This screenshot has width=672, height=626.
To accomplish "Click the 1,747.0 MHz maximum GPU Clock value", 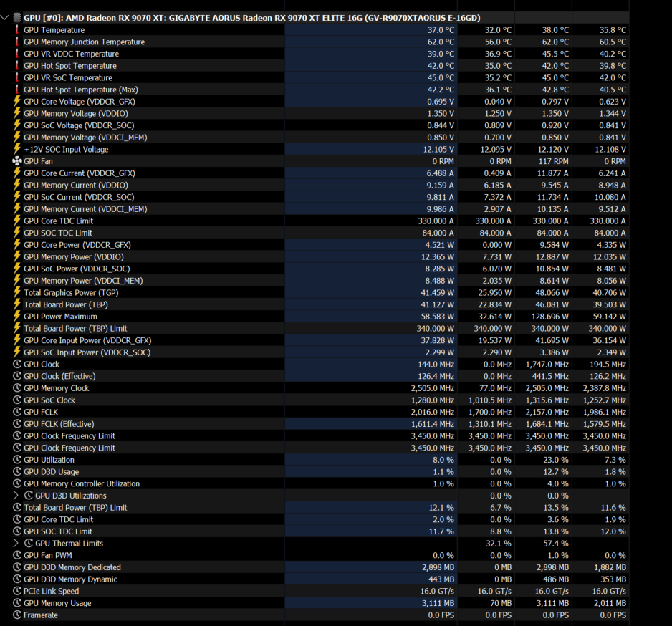I will [547, 364].
